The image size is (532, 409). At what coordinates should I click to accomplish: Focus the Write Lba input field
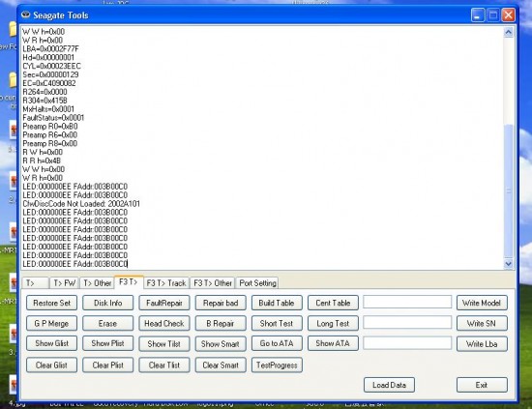pos(407,343)
